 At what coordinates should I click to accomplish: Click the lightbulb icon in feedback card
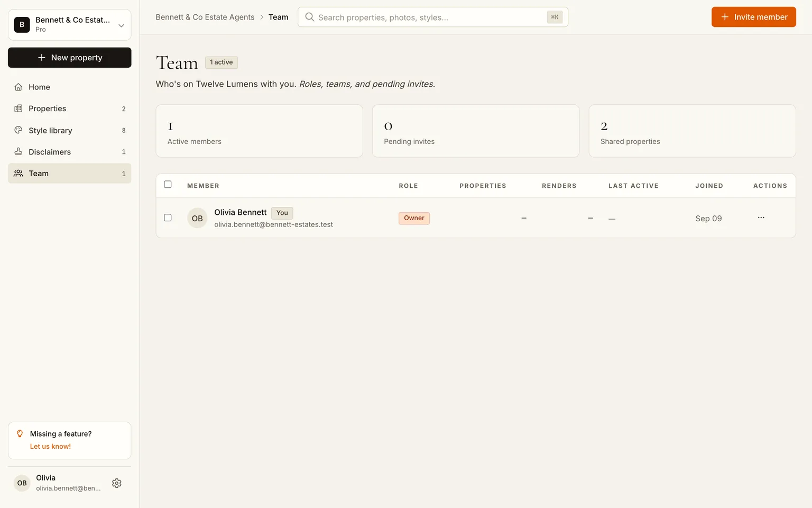click(x=20, y=434)
